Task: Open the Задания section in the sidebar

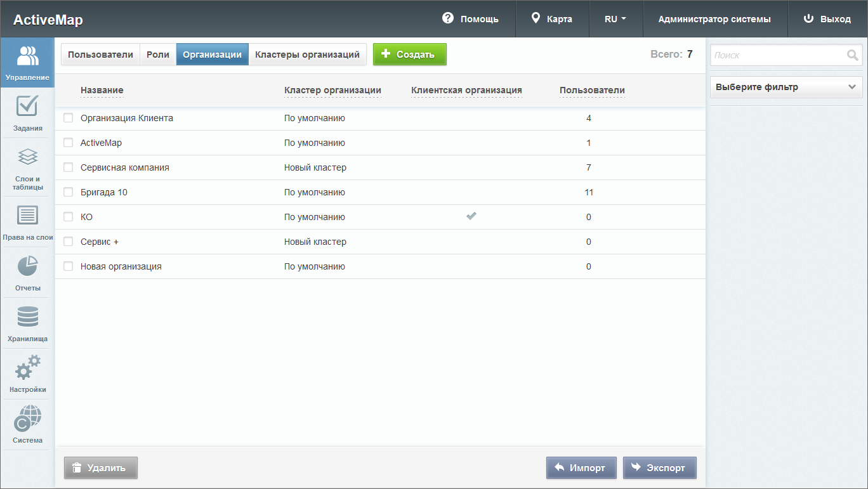Action: pyautogui.click(x=27, y=114)
